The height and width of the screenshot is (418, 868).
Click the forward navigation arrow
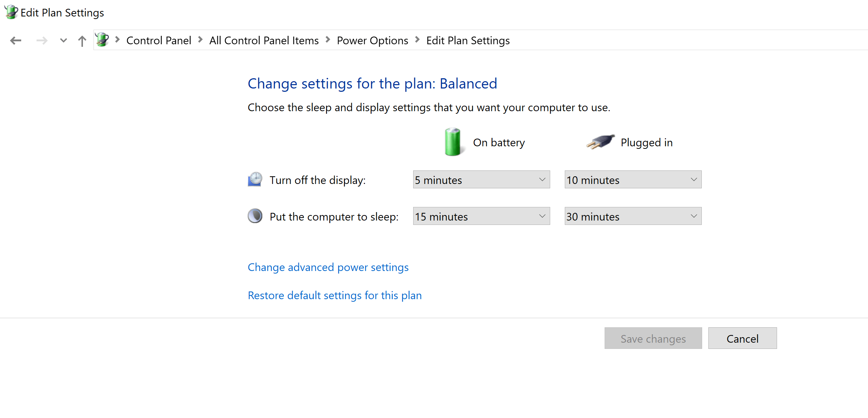pos(42,40)
